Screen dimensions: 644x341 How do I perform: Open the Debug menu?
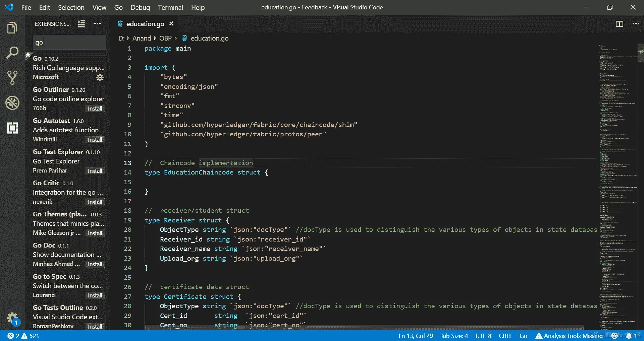(140, 7)
